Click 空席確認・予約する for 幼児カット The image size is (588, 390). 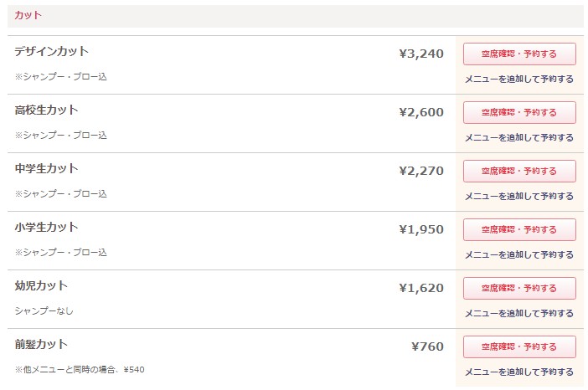pyautogui.click(x=519, y=289)
